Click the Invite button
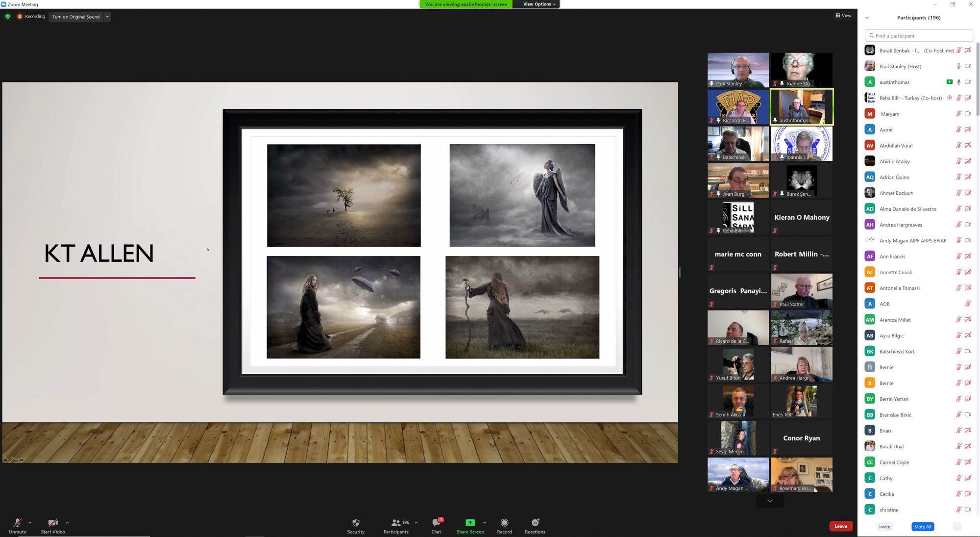Screen dimensions: 980x537 coord(884,527)
